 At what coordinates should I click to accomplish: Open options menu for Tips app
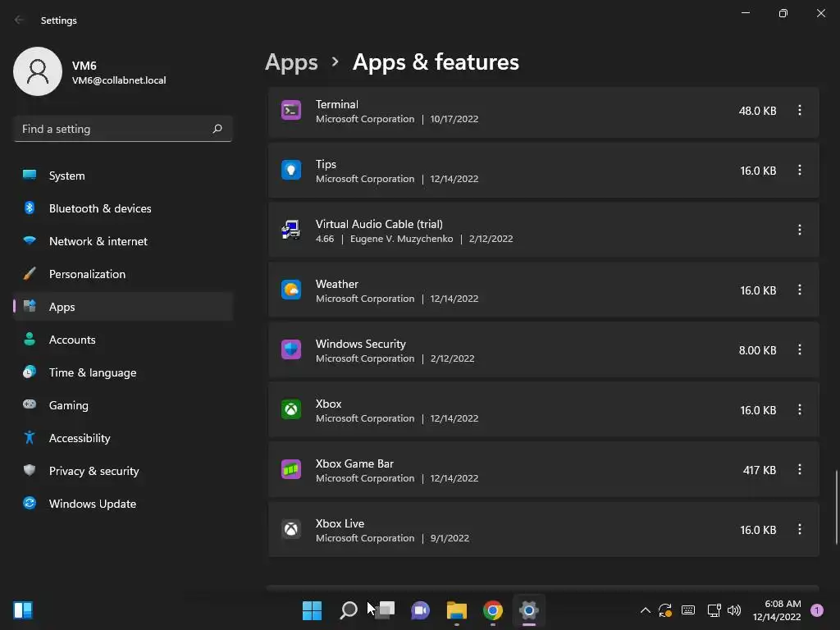coord(799,171)
